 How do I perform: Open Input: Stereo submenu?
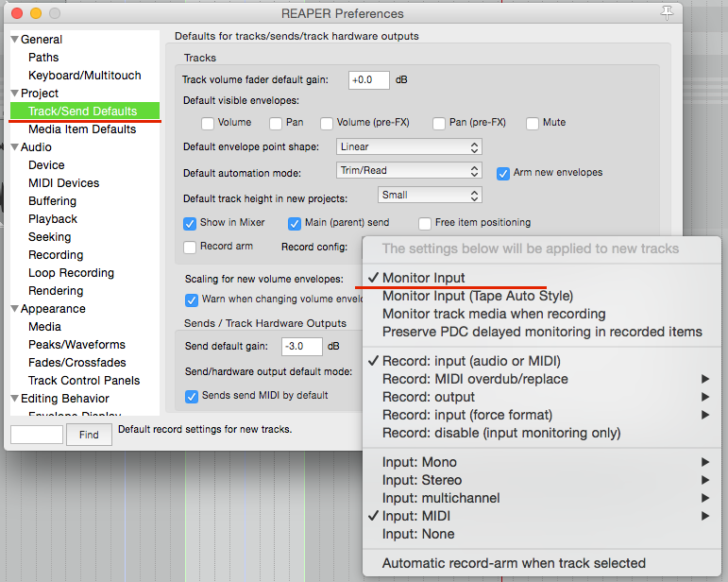(x=542, y=480)
